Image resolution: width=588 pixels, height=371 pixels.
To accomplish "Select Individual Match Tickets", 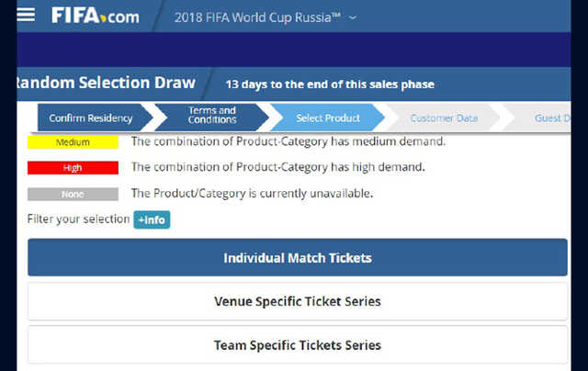I will (x=298, y=257).
